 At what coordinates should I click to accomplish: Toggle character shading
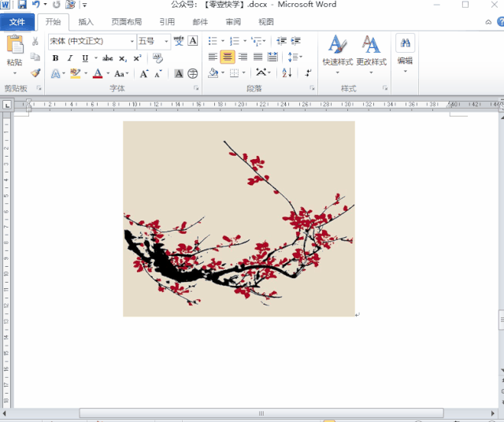(179, 74)
